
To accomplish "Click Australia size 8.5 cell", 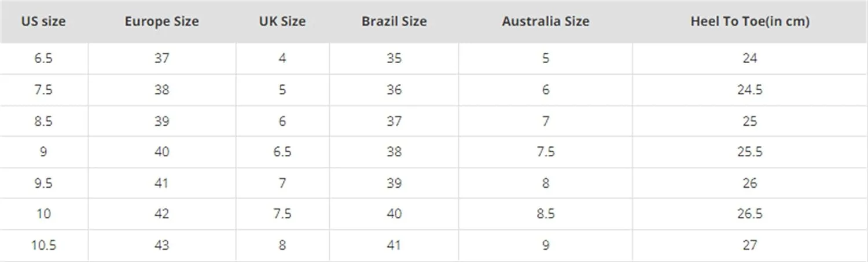I will click(x=546, y=214).
